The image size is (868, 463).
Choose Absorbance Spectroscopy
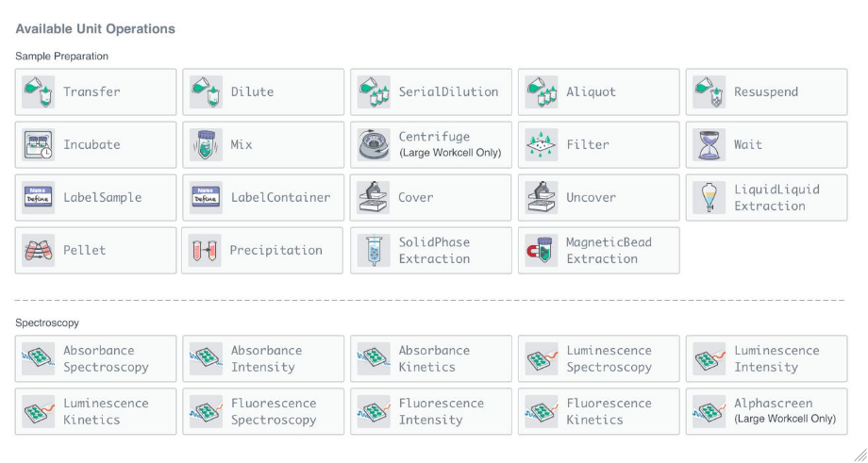point(96,358)
